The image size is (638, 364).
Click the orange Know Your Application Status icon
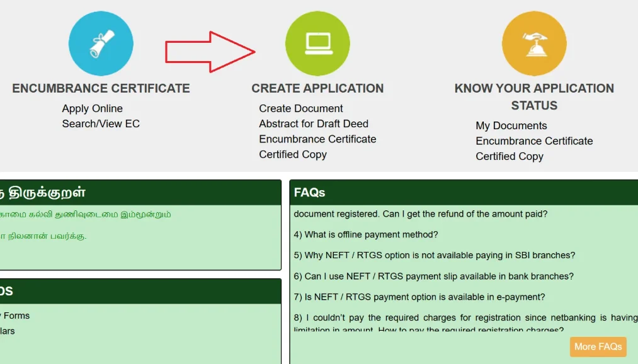(534, 43)
